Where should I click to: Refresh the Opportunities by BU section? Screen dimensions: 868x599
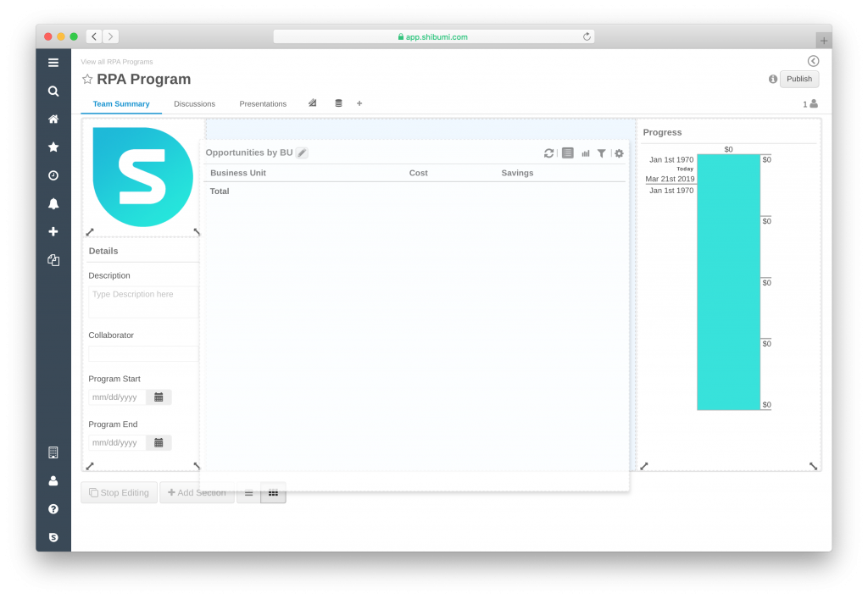click(x=548, y=153)
